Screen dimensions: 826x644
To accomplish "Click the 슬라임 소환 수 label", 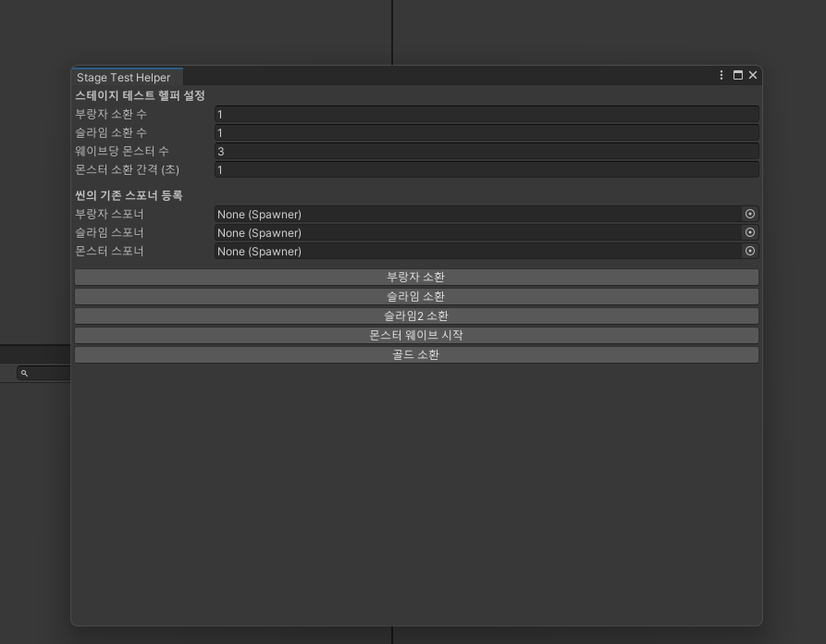I will tap(111, 132).
